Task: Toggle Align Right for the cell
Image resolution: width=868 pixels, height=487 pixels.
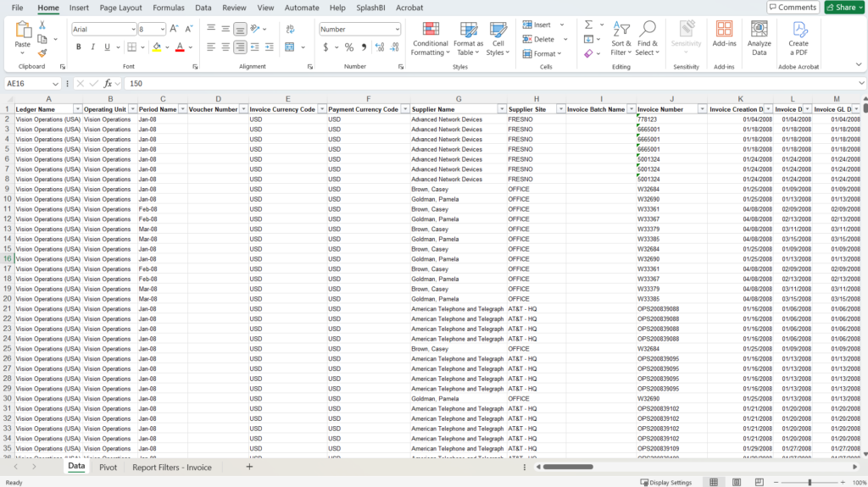Action: pos(240,47)
